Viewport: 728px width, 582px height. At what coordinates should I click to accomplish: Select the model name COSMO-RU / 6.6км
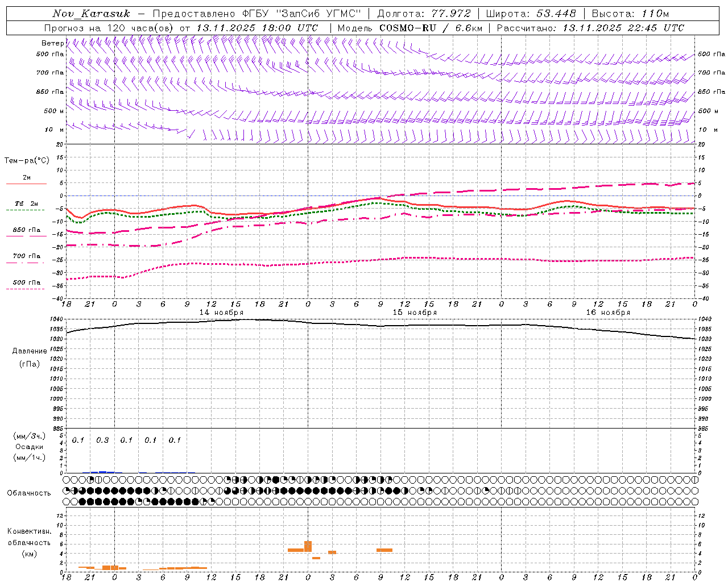[431, 28]
